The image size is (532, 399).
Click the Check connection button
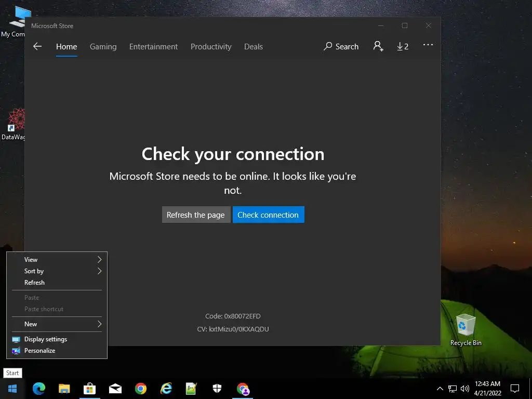tap(268, 215)
